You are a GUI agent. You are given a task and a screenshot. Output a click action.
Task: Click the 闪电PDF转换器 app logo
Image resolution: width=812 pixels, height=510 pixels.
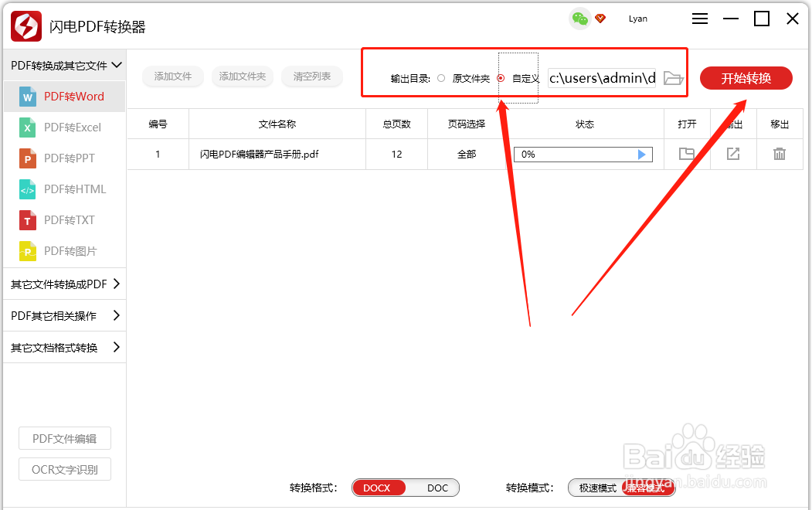tap(26, 26)
